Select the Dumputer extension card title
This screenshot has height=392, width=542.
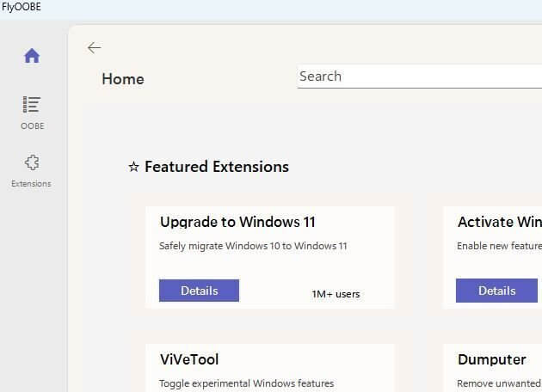click(x=491, y=359)
